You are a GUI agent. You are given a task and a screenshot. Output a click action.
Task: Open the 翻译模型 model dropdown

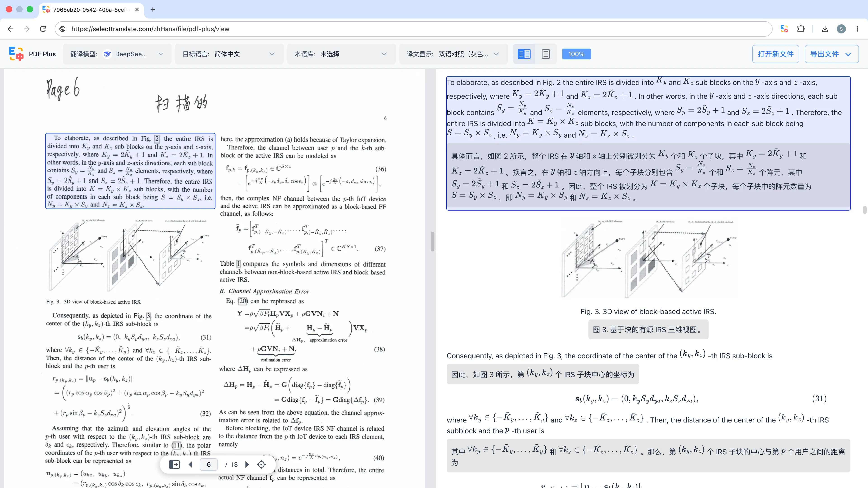117,54
